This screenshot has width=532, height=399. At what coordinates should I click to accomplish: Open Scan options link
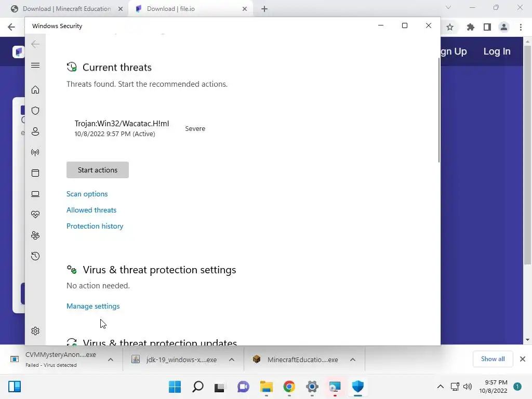click(x=87, y=194)
